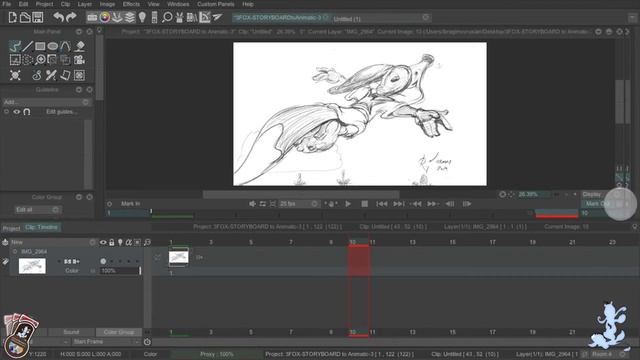The image size is (640, 360).
Task: Toggle the magnet snap icon in Guideline panel
Action: pyautogui.click(x=27, y=111)
